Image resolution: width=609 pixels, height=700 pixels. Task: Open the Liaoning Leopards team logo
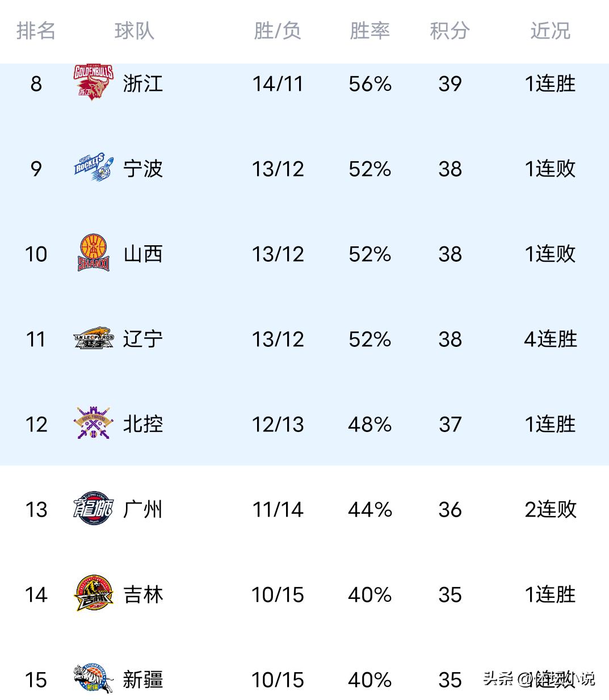[94, 338]
